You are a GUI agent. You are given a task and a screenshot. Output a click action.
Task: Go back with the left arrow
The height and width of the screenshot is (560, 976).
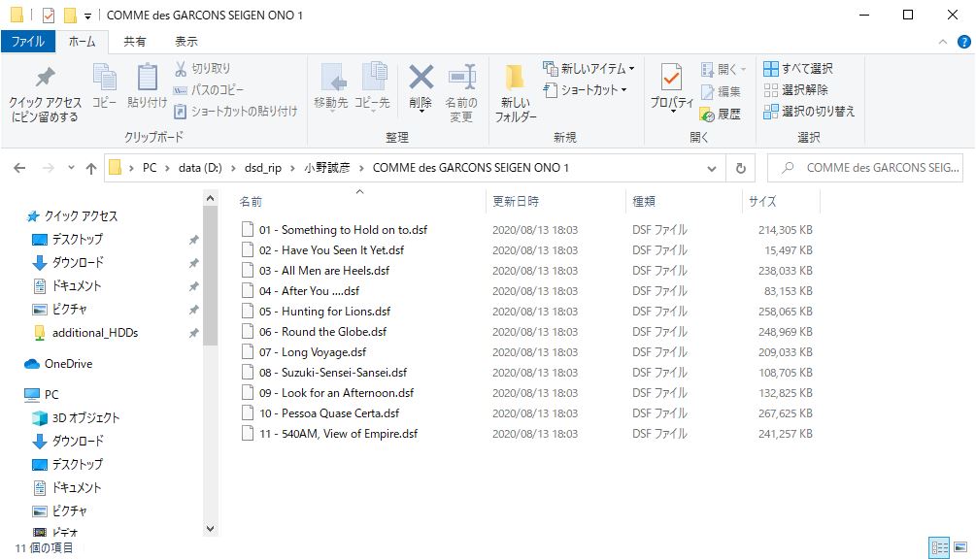click(x=19, y=168)
